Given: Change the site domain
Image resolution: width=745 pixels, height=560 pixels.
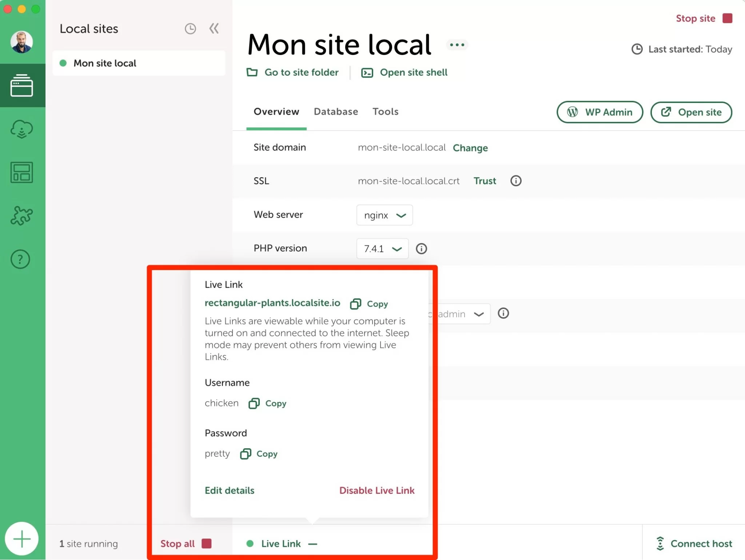Looking at the screenshot, I should 470,148.
